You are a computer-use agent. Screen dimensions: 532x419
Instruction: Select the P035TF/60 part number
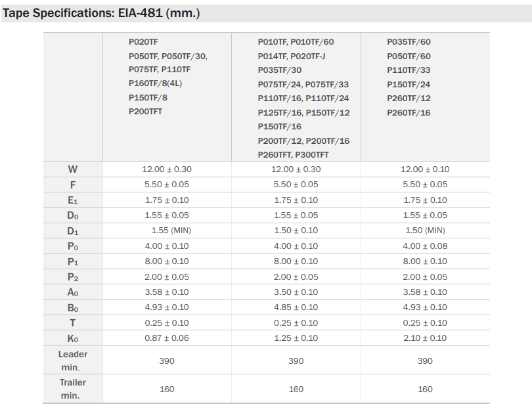[409, 42]
